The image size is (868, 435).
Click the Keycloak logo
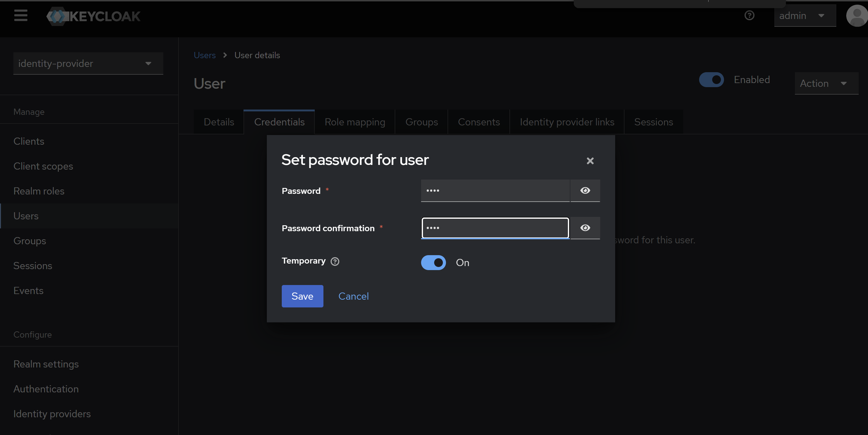pos(93,16)
